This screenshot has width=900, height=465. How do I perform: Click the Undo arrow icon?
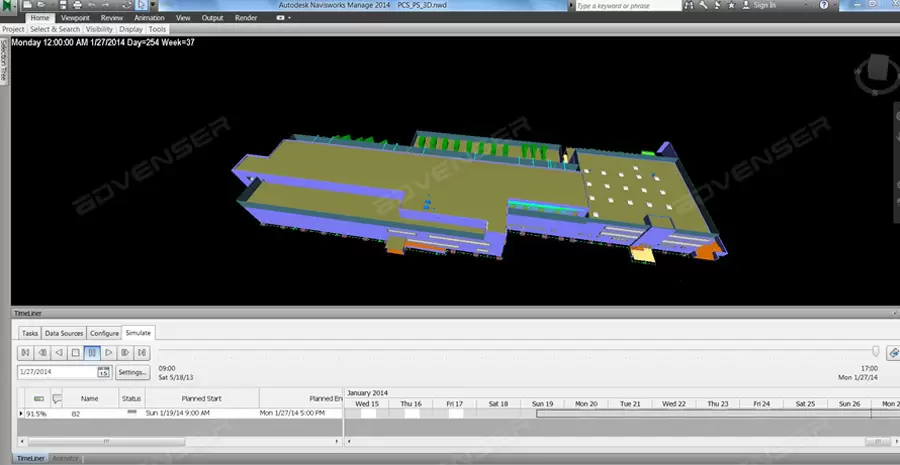(91, 5)
